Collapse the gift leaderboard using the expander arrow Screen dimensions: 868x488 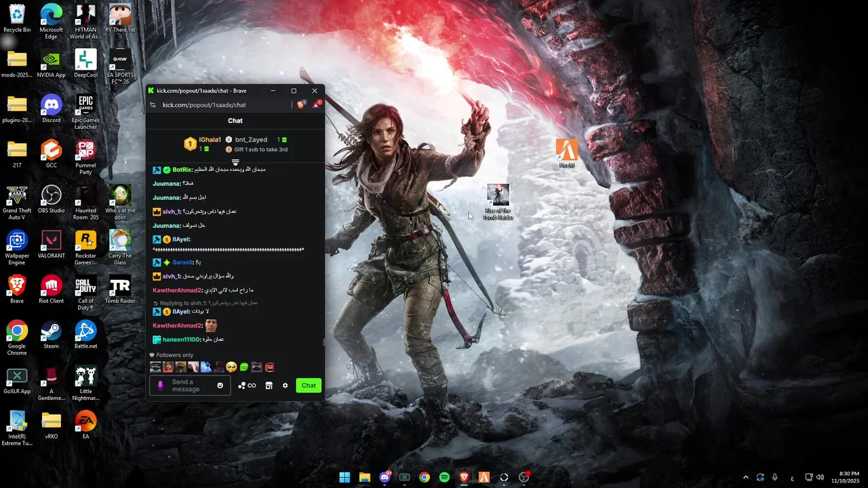tap(235, 163)
